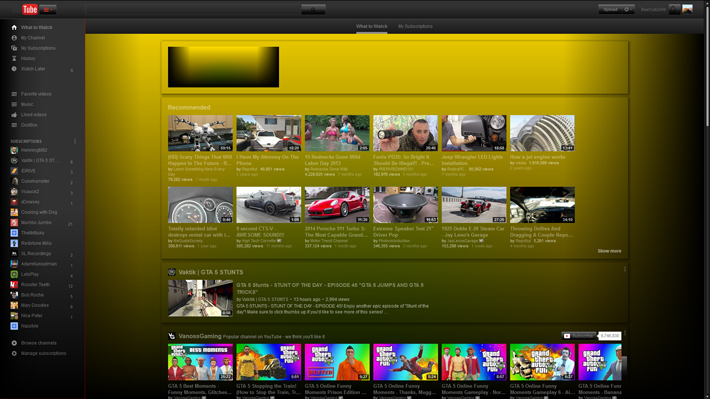This screenshot has width=710, height=399.
Task: Subscribe to VanossGaming
Action: pos(579,336)
